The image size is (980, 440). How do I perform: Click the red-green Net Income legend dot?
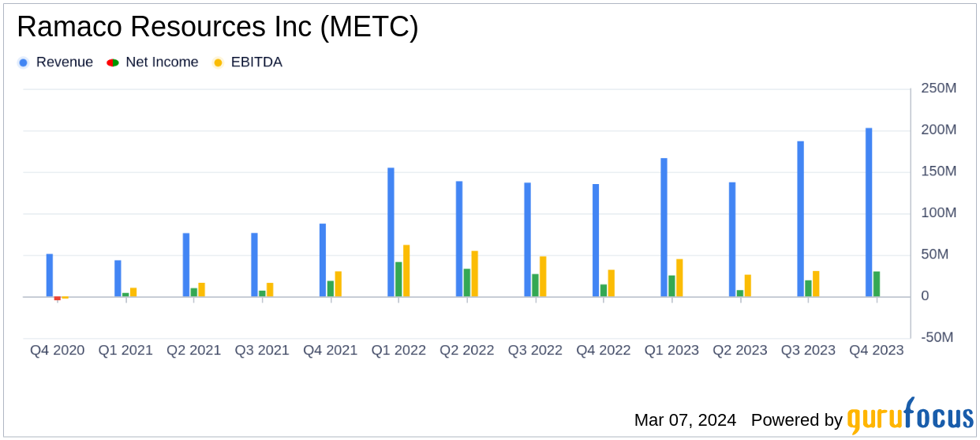pyautogui.click(x=113, y=62)
